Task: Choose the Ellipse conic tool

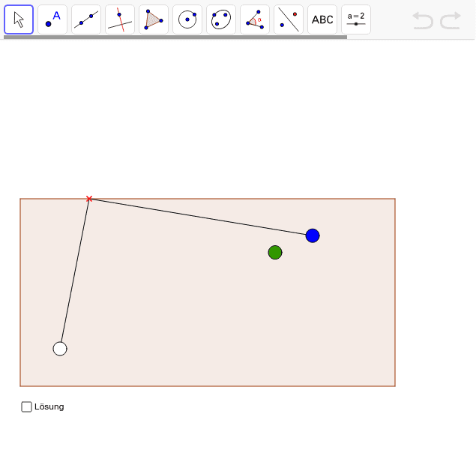Action: coord(220,19)
